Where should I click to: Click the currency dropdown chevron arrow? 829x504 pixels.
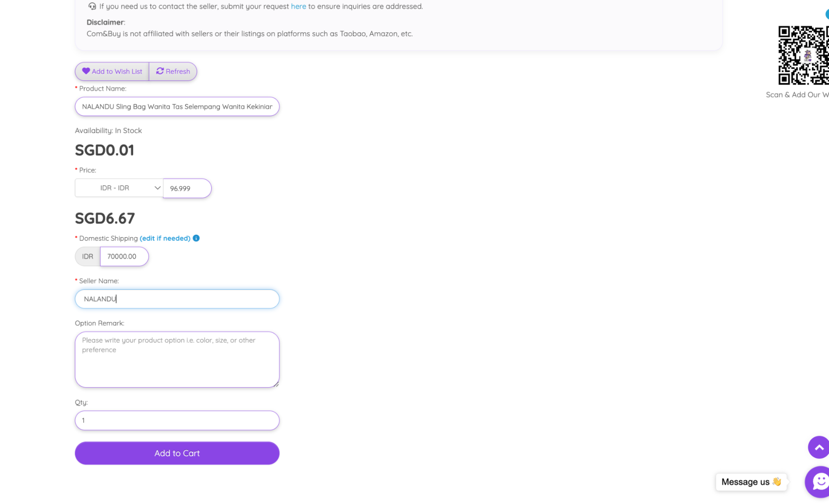click(x=157, y=188)
